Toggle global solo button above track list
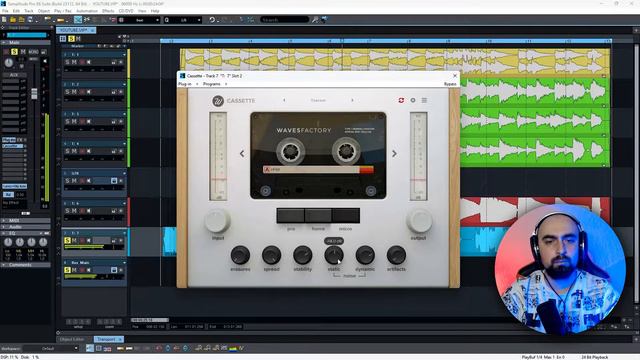 [x=71, y=39]
